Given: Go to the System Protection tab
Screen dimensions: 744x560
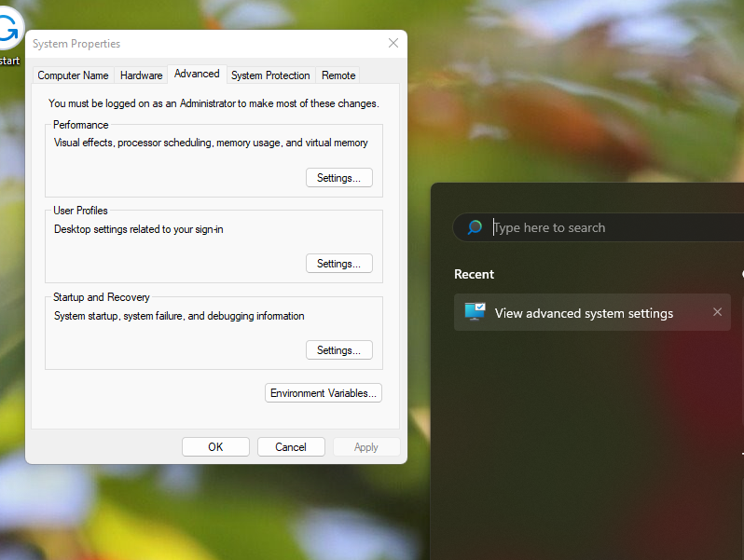Looking at the screenshot, I should [x=270, y=75].
